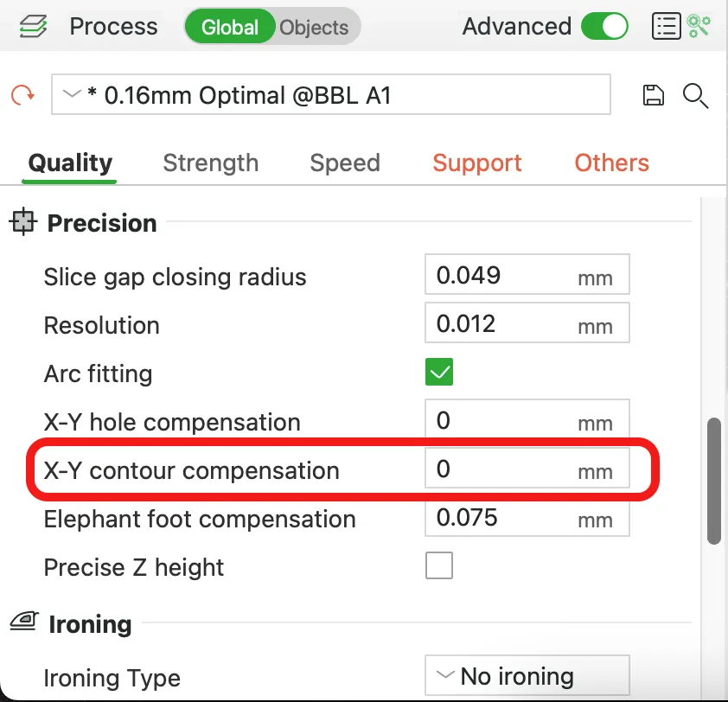
Task: Open the Support tab
Action: 476,163
